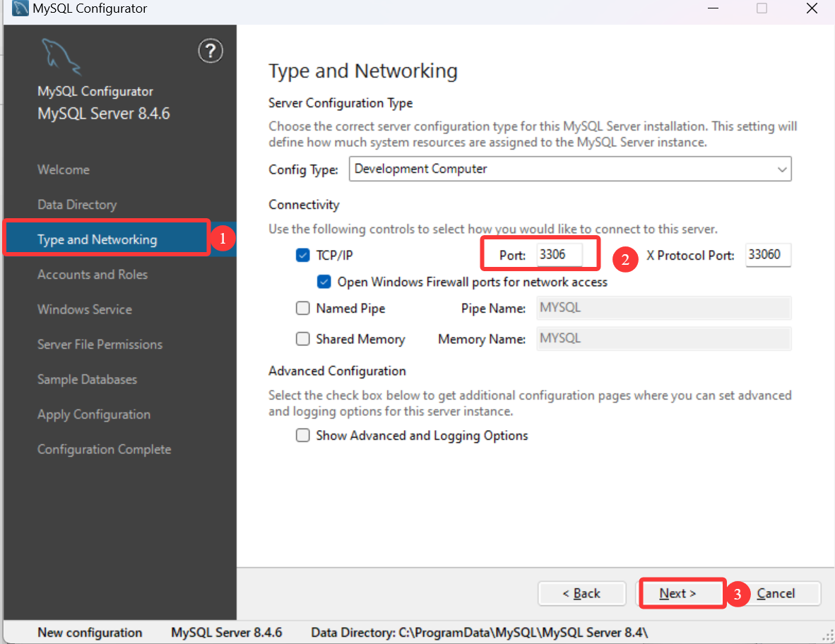Click the Back button
The width and height of the screenshot is (835, 644).
click(x=581, y=593)
